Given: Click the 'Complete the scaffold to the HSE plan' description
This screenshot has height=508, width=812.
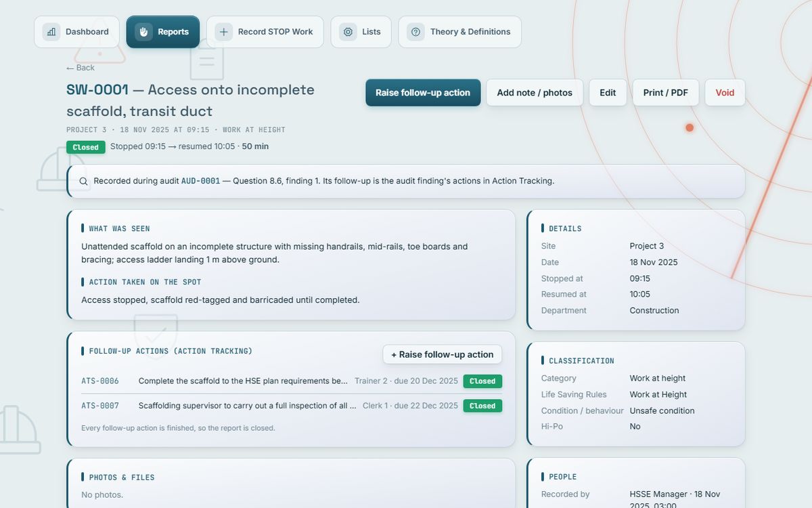Looking at the screenshot, I should 243,381.
